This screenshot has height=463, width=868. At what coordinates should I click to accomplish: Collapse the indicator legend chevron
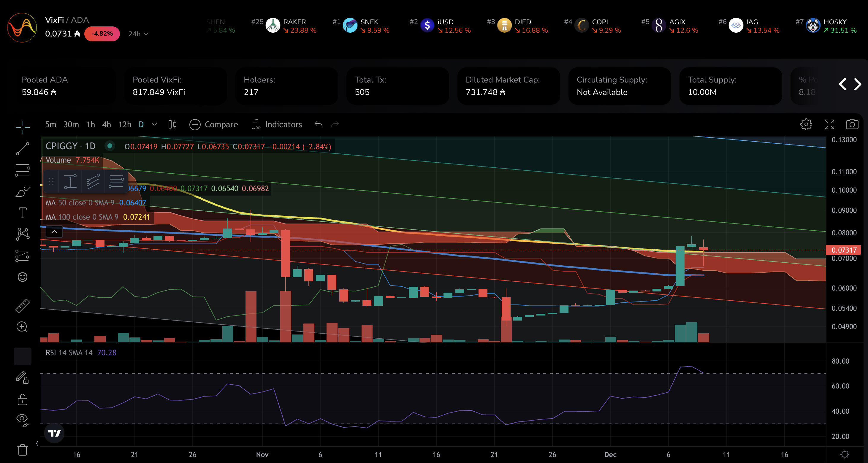54,231
